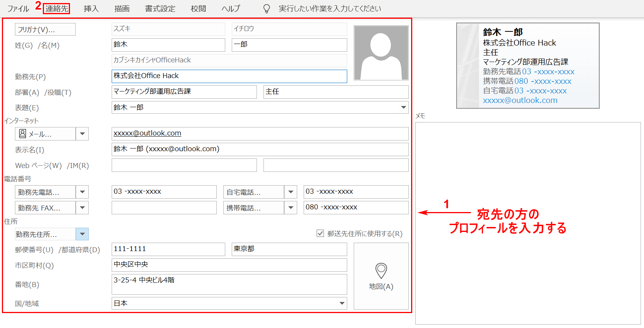Click inside the メモ notes area
Viewport: 644px width, 328px height.
(528, 223)
